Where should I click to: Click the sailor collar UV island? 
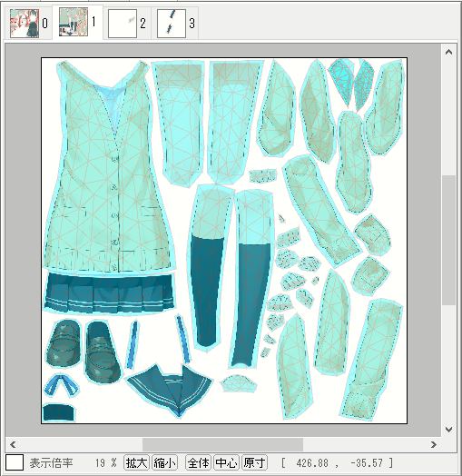click(169, 390)
